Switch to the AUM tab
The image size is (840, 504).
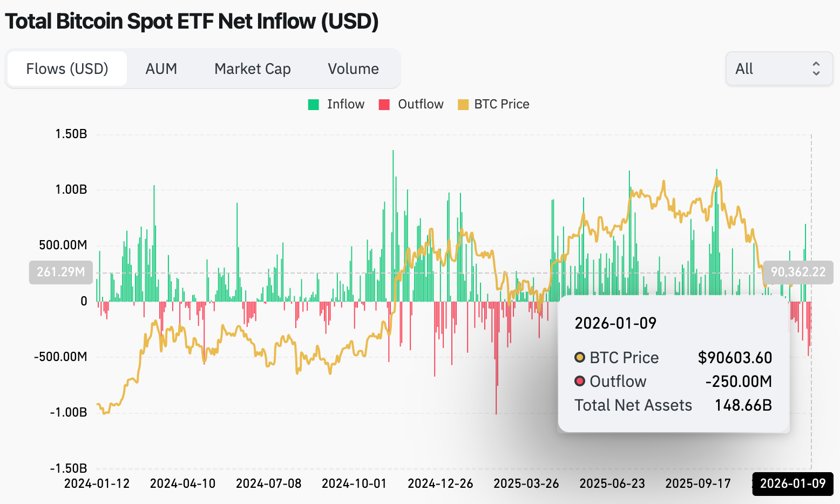[161, 69]
